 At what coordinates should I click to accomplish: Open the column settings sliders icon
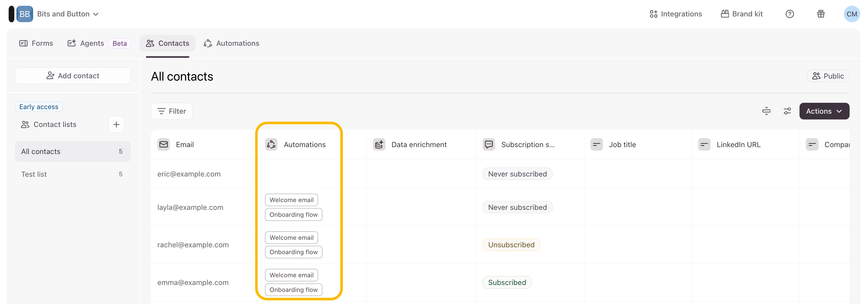tap(787, 111)
